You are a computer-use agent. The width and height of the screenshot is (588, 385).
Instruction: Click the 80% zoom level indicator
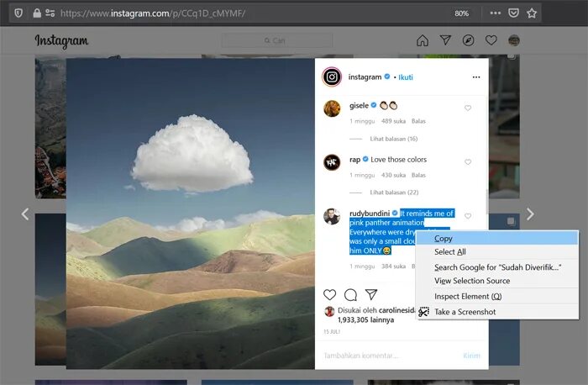pyautogui.click(x=461, y=13)
